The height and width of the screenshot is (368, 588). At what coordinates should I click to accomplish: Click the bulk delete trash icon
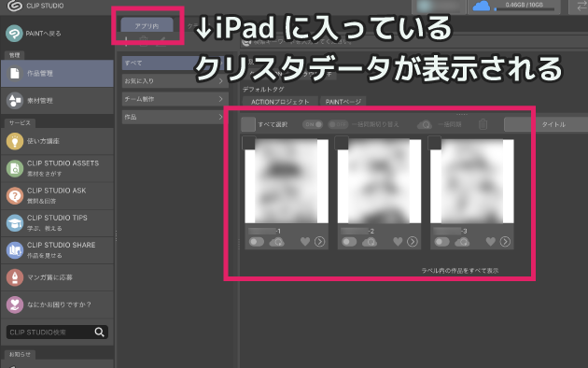tap(483, 124)
